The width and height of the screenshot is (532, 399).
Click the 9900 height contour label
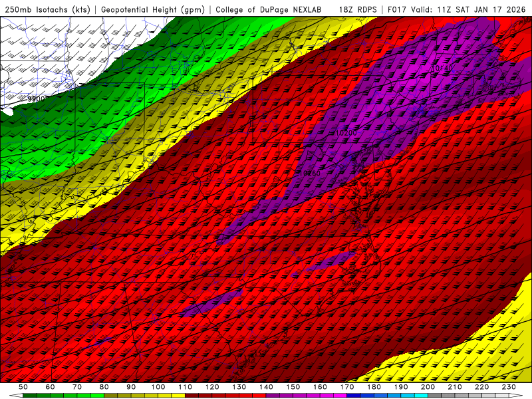coord(37,98)
